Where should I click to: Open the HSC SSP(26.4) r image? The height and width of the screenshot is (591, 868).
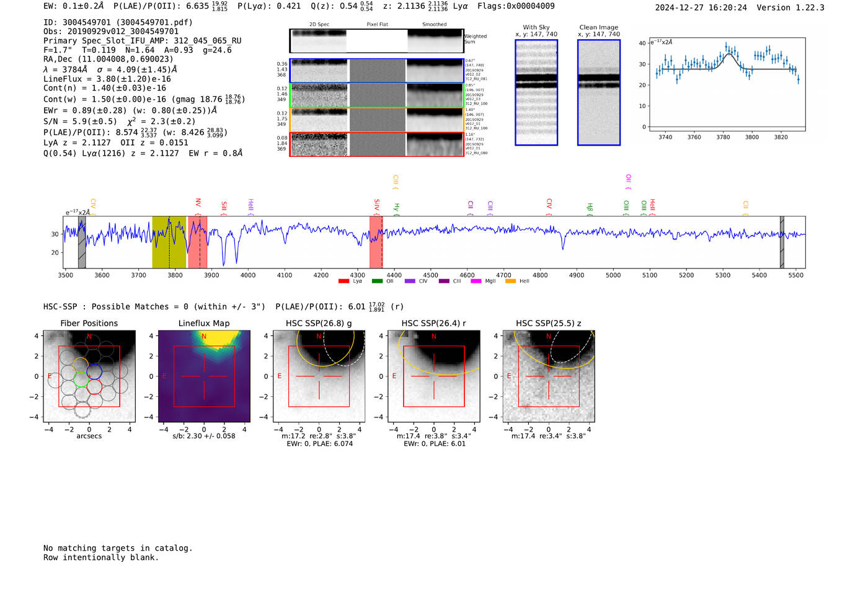434,376
